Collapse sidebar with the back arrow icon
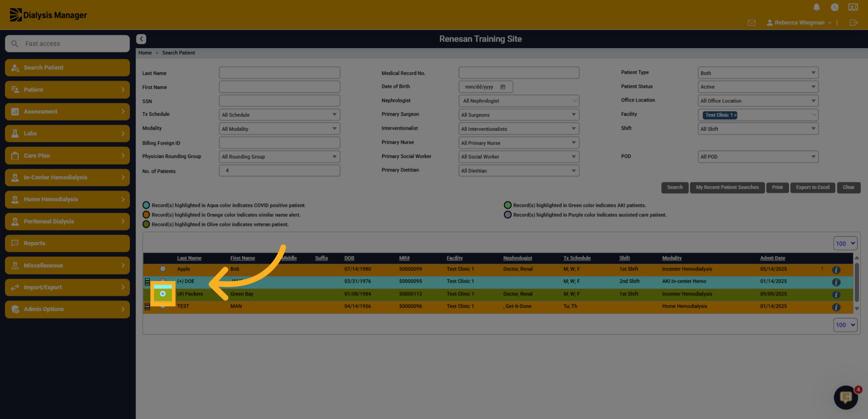The width and height of the screenshot is (868, 419). click(141, 39)
